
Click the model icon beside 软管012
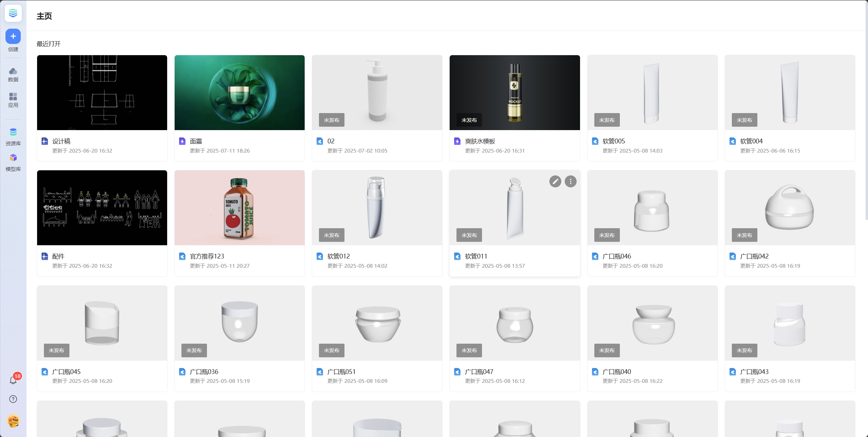320,256
